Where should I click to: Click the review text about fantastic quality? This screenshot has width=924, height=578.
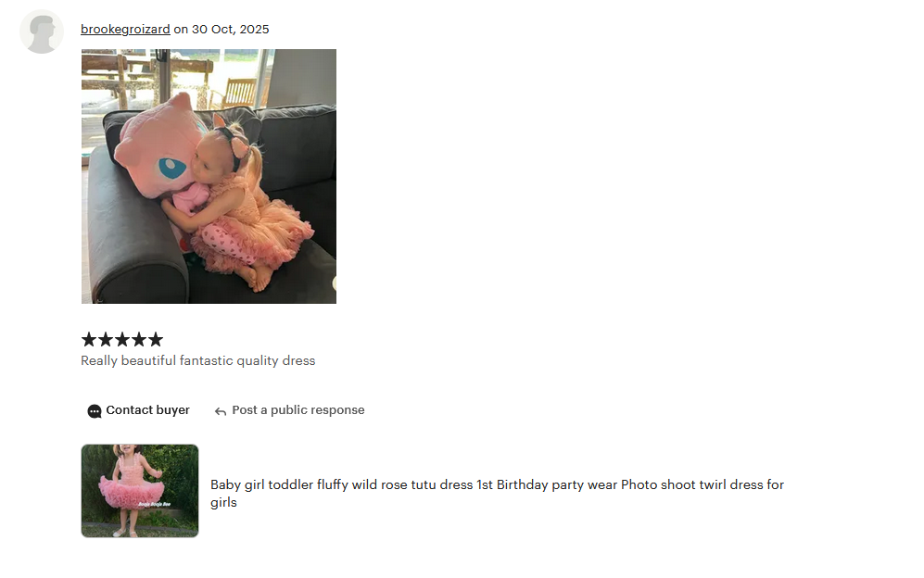point(198,360)
